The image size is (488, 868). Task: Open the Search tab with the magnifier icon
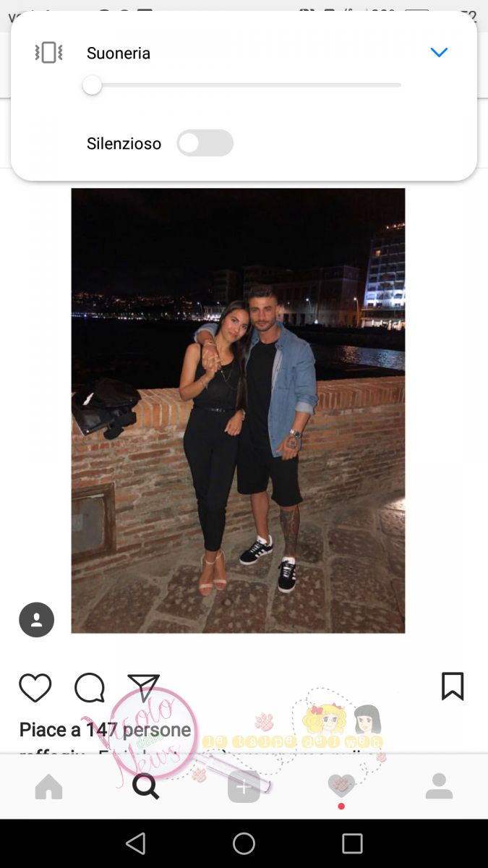[145, 786]
